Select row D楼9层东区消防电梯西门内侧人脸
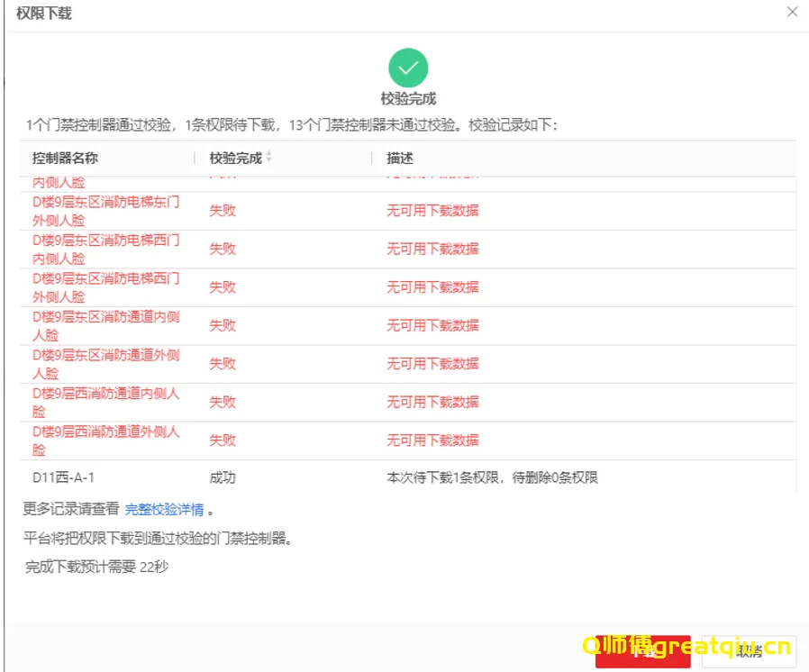Viewport: 809px width, 672px height. 105,249
